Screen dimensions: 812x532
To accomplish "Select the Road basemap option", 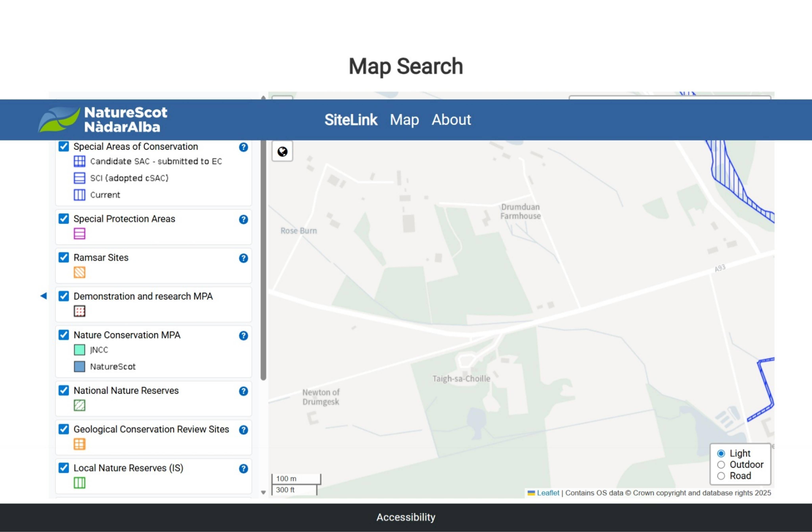I will tap(721, 476).
